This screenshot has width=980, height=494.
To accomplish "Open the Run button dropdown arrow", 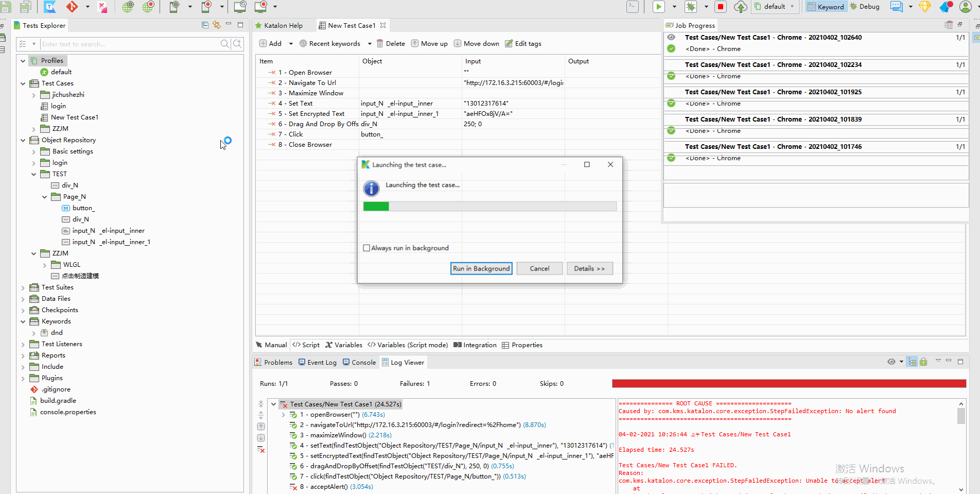I will [674, 7].
